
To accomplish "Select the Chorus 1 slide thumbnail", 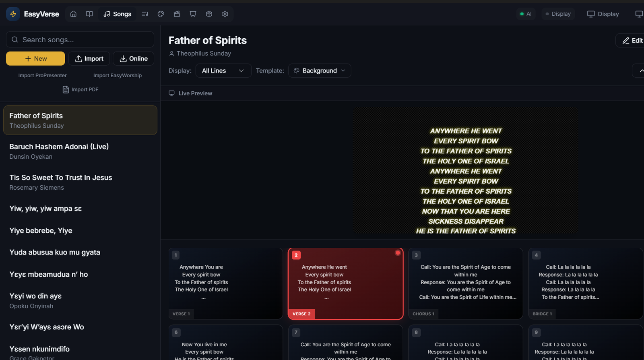I will [465, 283].
